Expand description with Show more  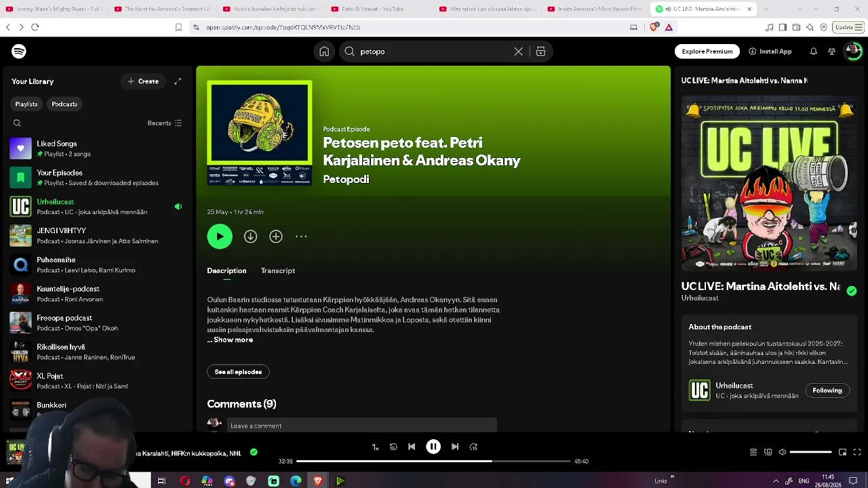pyautogui.click(x=233, y=340)
